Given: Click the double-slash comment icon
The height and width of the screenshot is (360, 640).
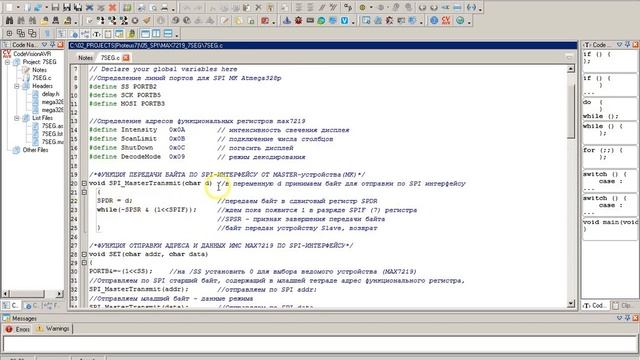Looking at the screenshot, I should [x=322, y=7].
